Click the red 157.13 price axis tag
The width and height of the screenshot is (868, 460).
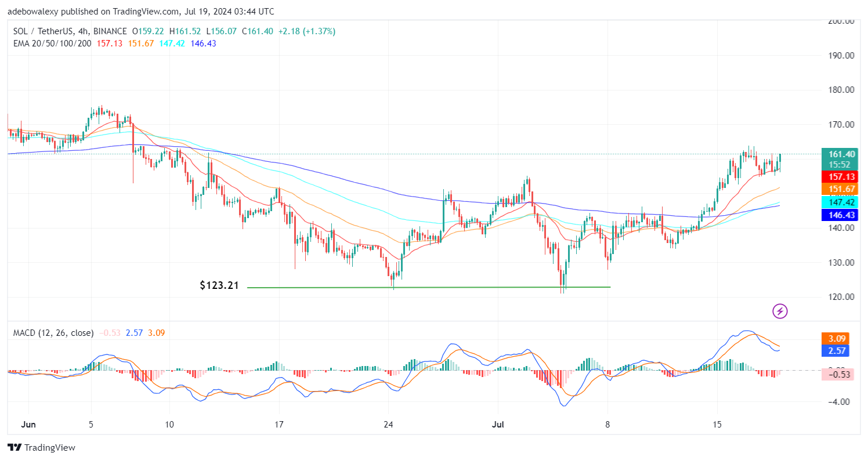point(840,176)
